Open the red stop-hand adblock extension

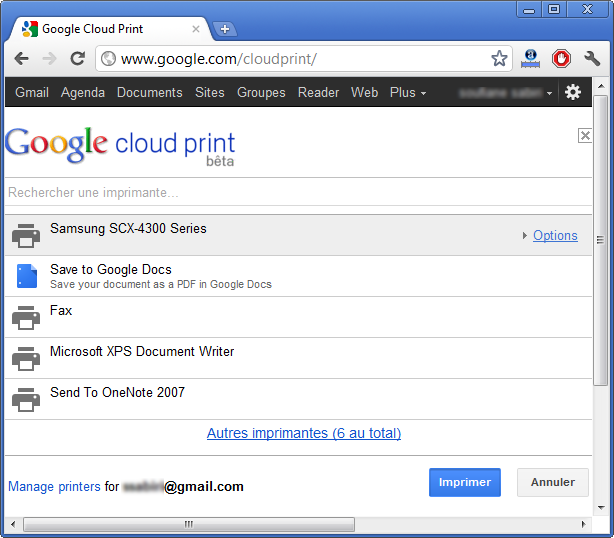(561, 59)
